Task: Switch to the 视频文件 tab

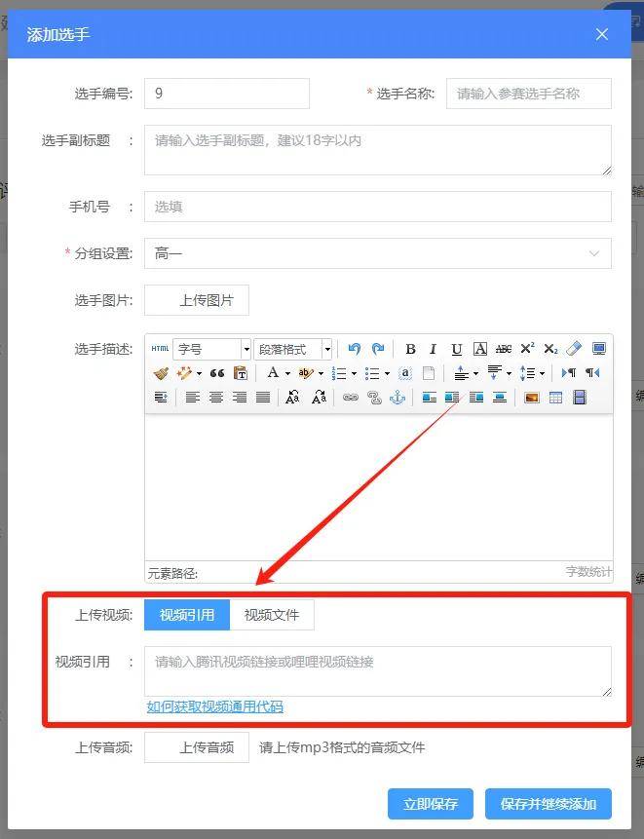Action: click(272, 615)
